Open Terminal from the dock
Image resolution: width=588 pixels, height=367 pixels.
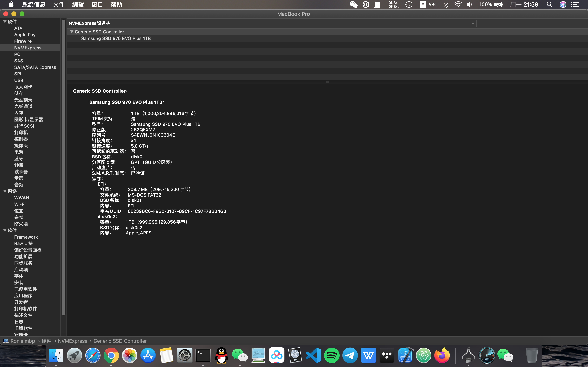pyautogui.click(x=203, y=356)
